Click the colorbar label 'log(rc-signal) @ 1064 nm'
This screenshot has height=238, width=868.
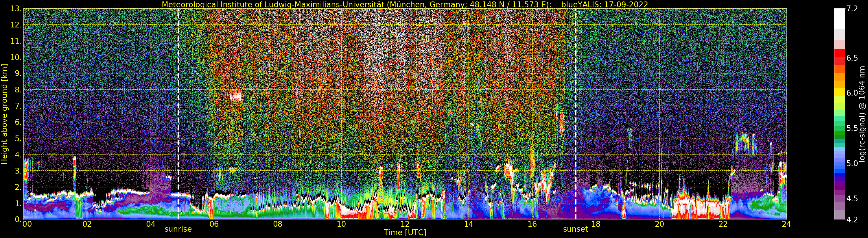coord(862,114)
